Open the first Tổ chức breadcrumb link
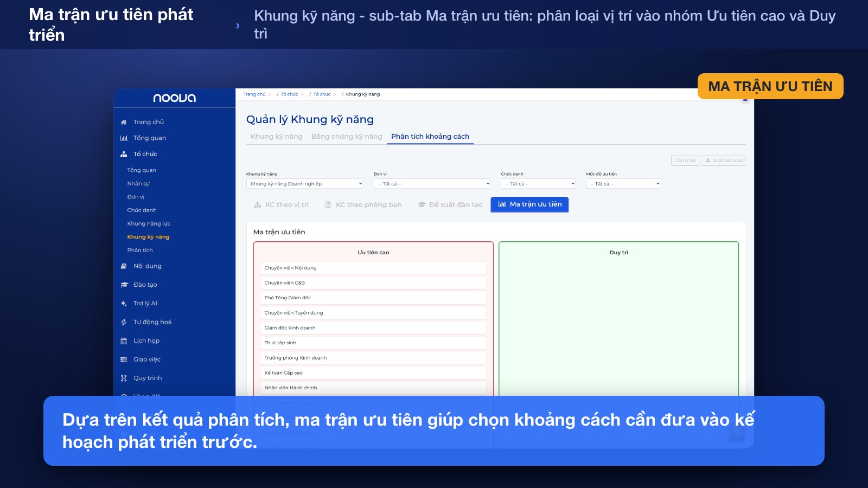Screen dimensions: 868x488 click(289, 94)
